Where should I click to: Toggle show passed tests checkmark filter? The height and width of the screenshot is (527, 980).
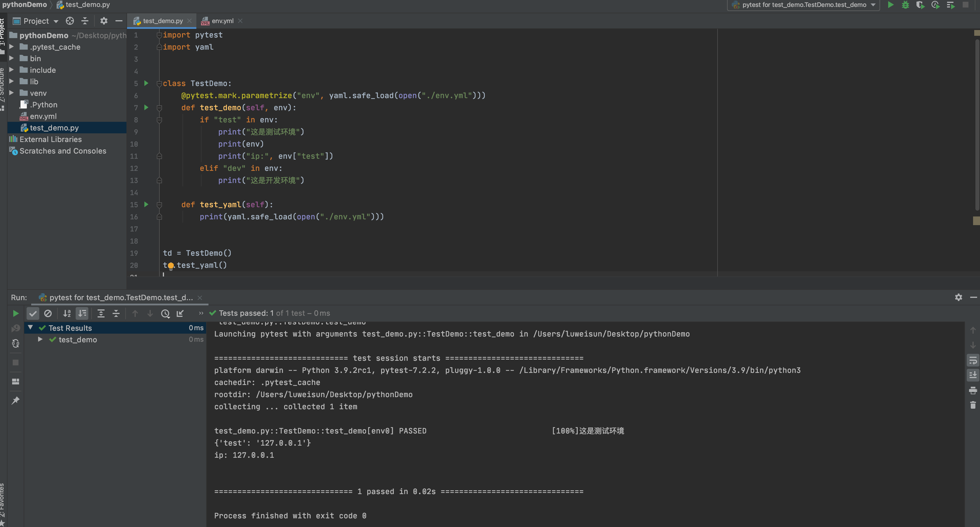coord(33,313)
